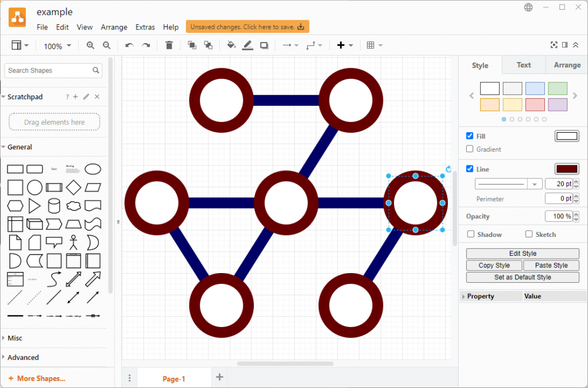Viewport: 588px width, 388px height.
Task: Bring selection to front
Action: 192,45
